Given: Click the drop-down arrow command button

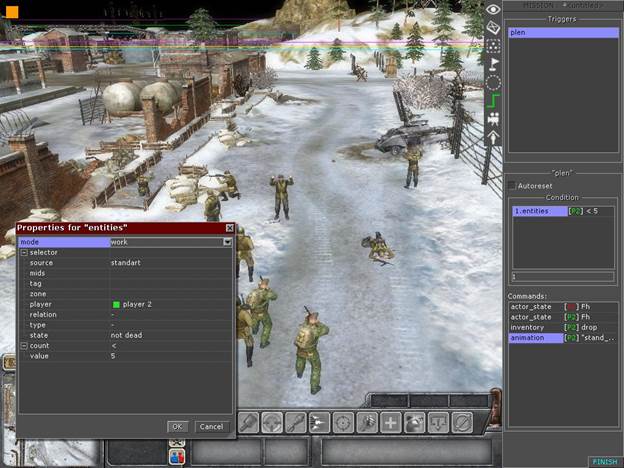Looking at the screenshot, I should [x=438, y=423].
